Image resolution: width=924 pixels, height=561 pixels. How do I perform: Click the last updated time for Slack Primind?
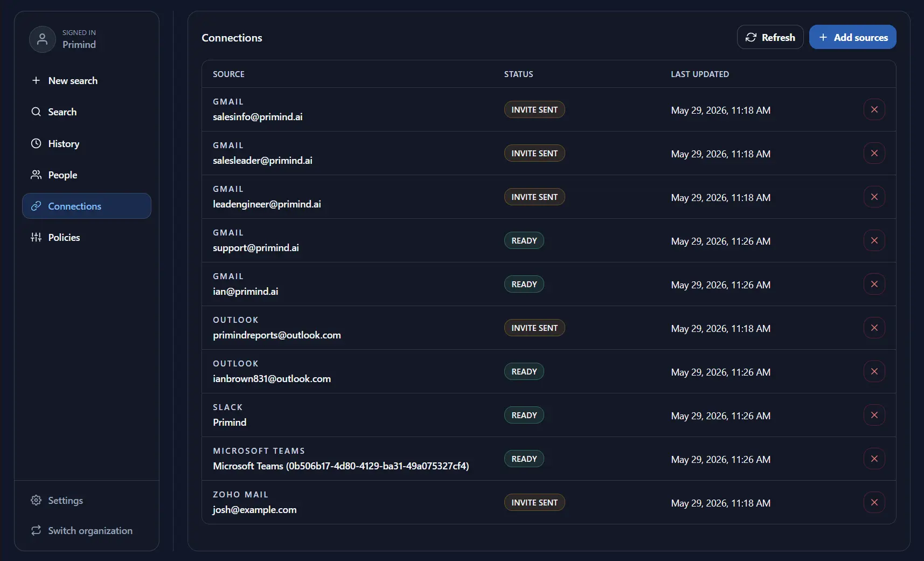coord(720,416)
